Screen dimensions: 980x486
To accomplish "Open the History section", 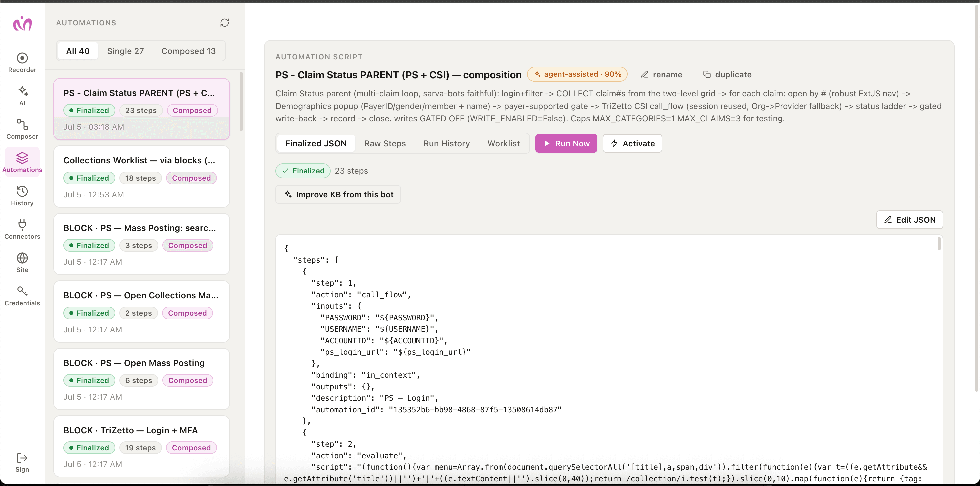I will (22, 196).
